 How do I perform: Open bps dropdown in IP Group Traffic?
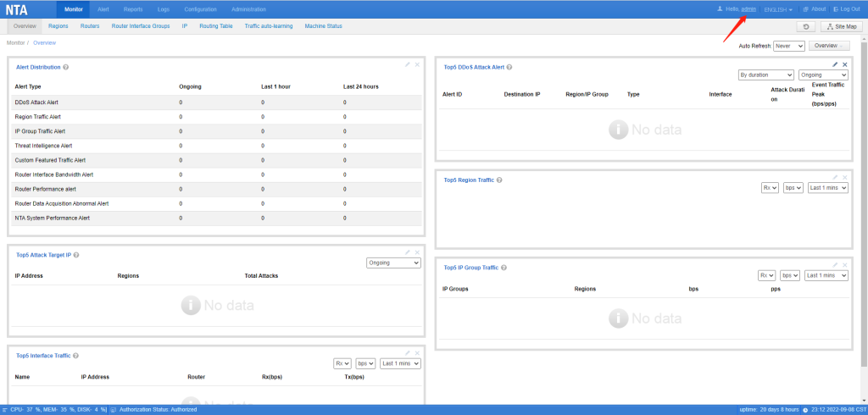tap(789, 275)
